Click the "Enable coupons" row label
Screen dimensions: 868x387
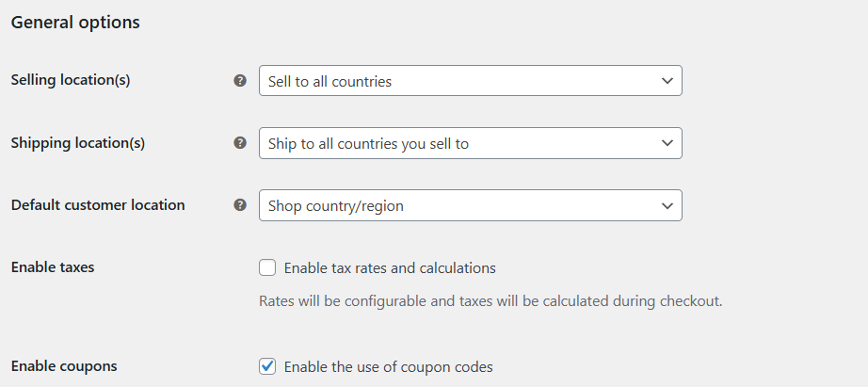point(64,366)
